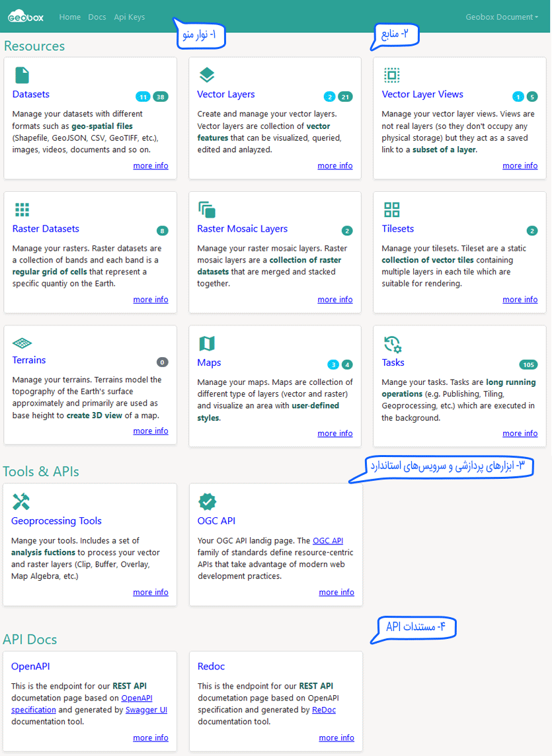Viewport: 552px width, 756px height.
Task: Open the Swagger UI link
Action: click(146, 710)
